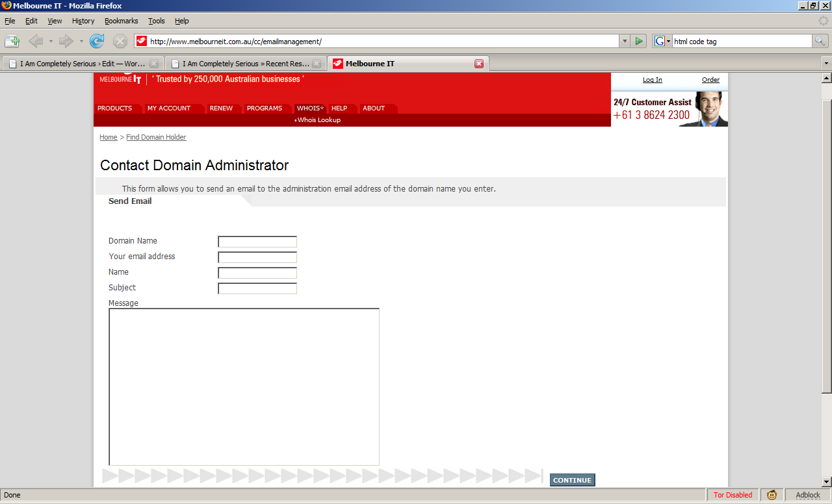Screen dimensions: 832x504
Task: Open the Bookmarks menu
Action: (x=121, y=21)
